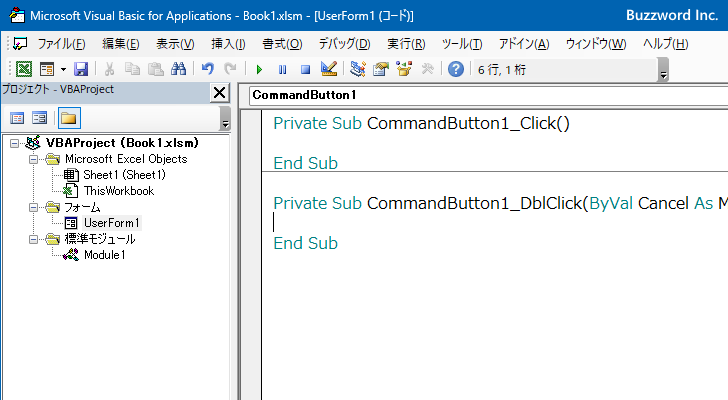This screenshot has width=728, height=400.
Task: Click the View Microsoft Excel toolbar icon
Action: (24, 69)
